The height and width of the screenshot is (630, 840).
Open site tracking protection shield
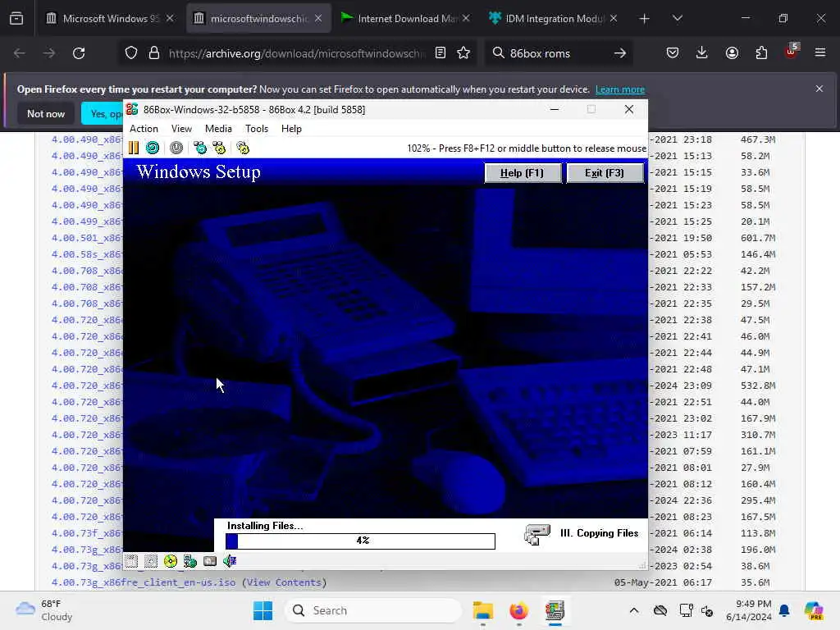point(131,53)
